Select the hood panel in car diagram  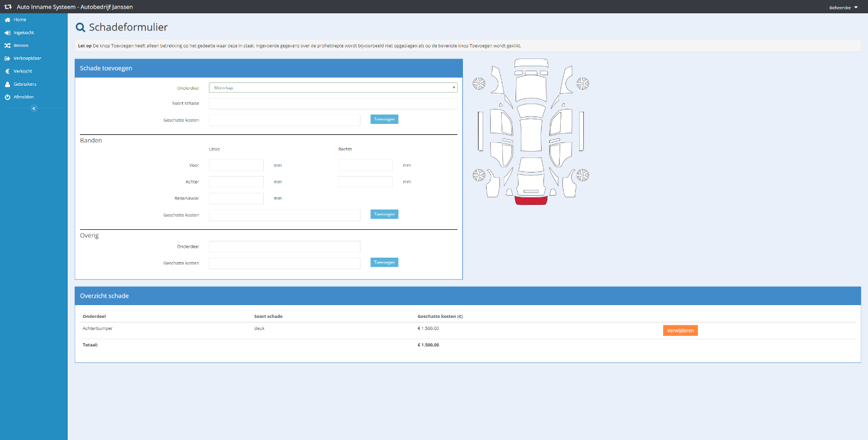pyautogui.click(x=531, y=89)
